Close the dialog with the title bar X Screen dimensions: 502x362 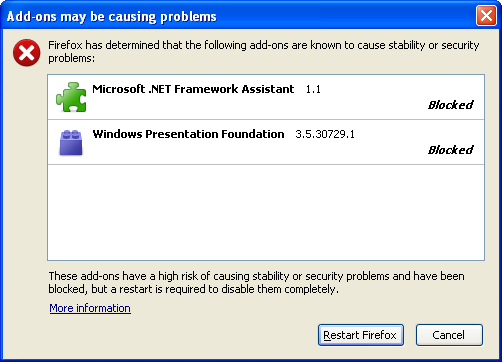[486, 15]
